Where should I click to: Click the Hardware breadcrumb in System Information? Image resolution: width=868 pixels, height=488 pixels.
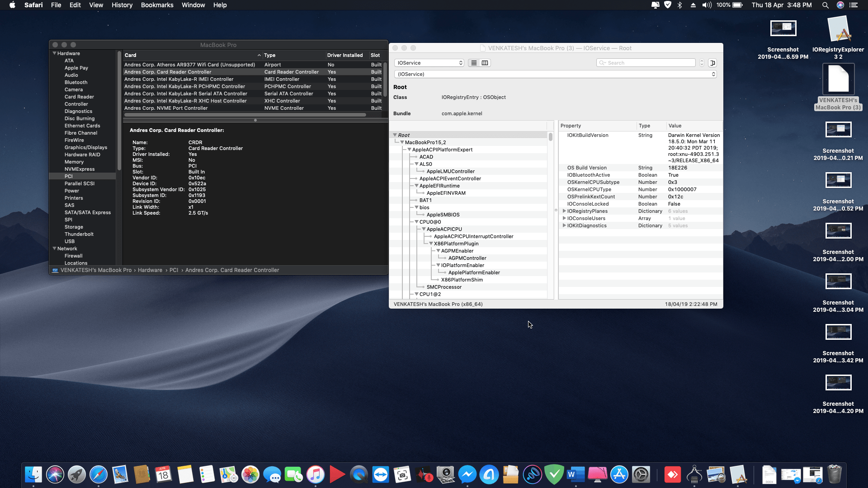click(x=150, y=270)
